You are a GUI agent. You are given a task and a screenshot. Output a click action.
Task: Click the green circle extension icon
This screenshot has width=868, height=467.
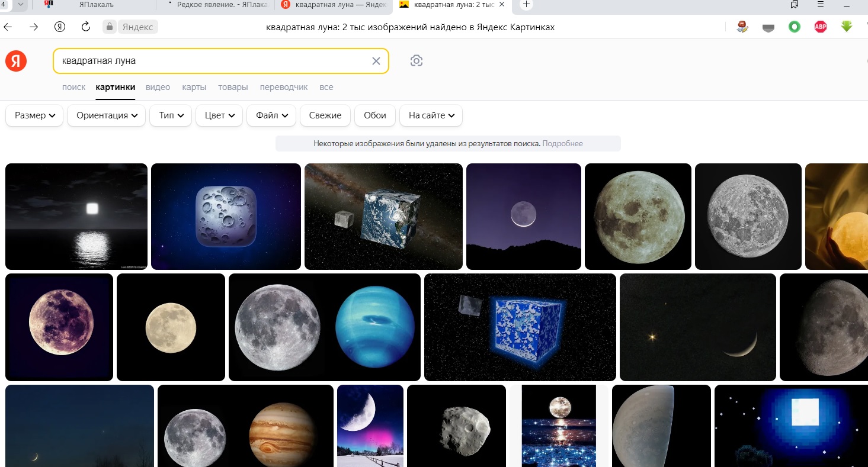(x=795, y=27)
